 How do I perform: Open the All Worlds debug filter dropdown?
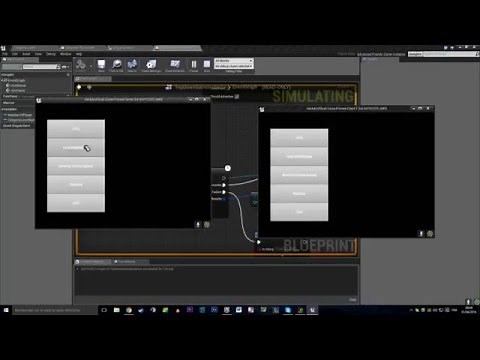pos(234,61)
